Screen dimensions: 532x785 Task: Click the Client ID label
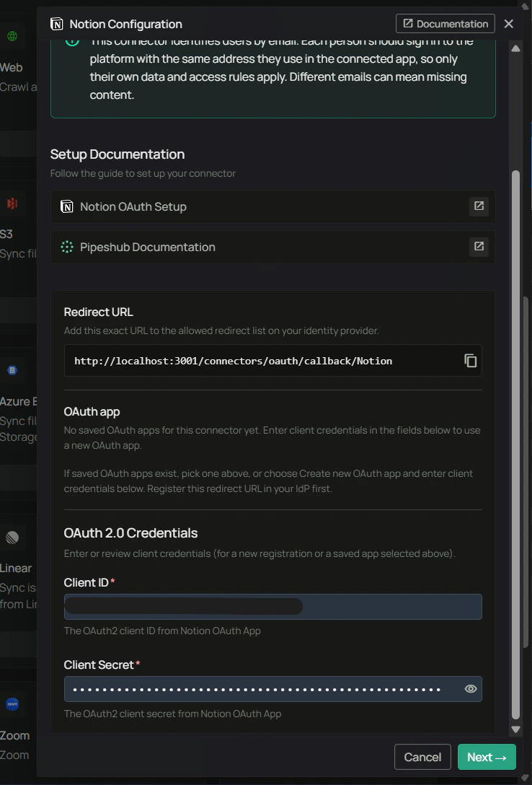87,582
